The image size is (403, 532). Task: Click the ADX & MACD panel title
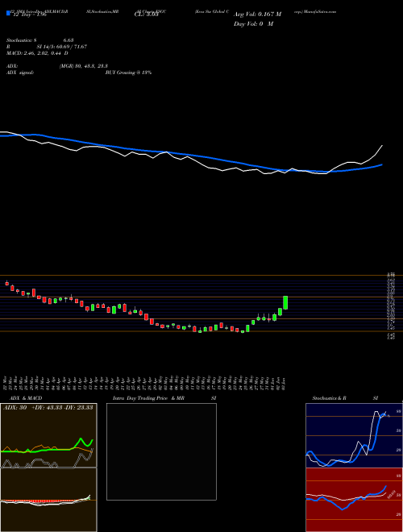pyautogui.click(x=26, y=398)
